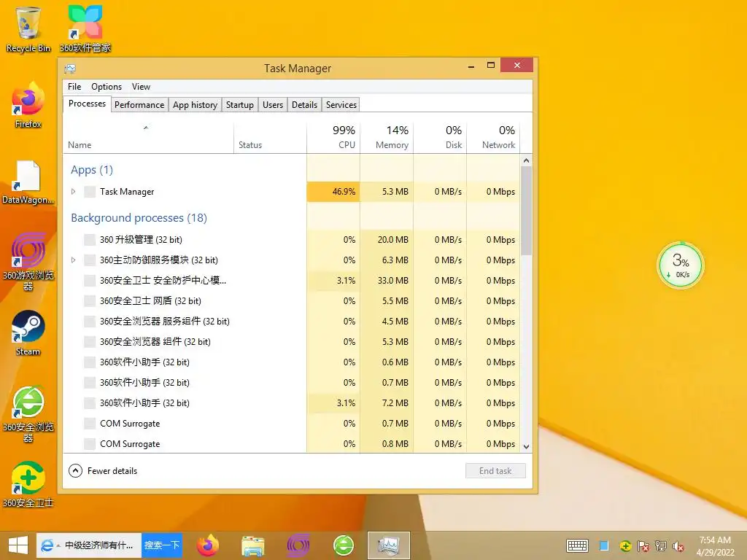Minimize the Task Manager window
This screenshot has width=747, height=560.
tap(471, 66)
